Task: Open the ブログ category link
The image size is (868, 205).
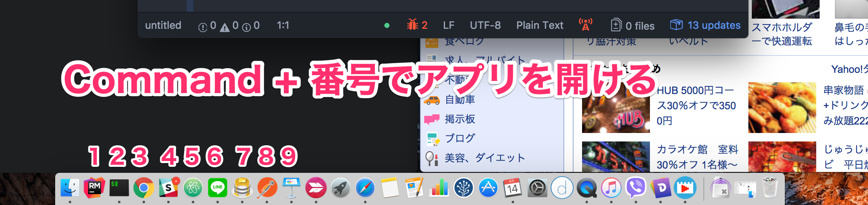Action: point(459,138)
